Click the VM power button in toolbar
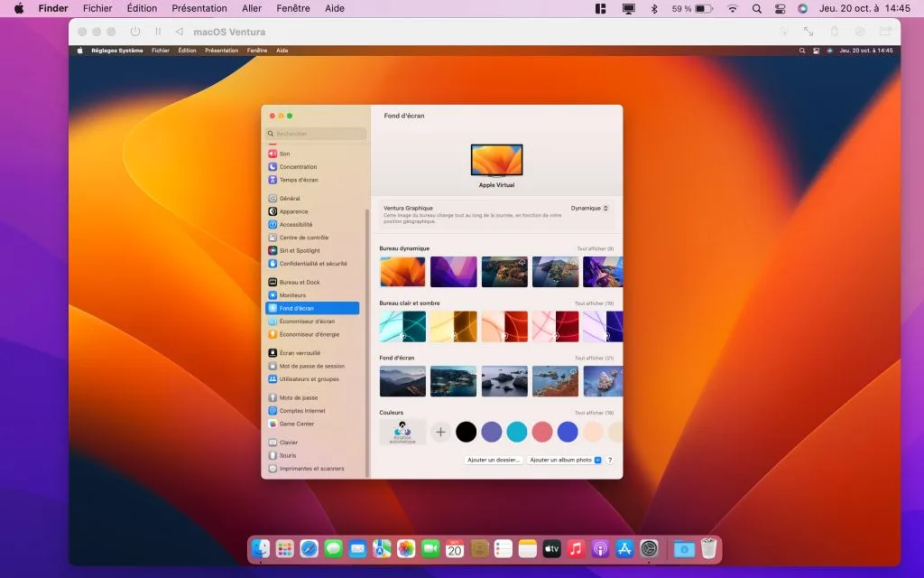The width and height of the screenshot is (924, 578). point(135,32)
